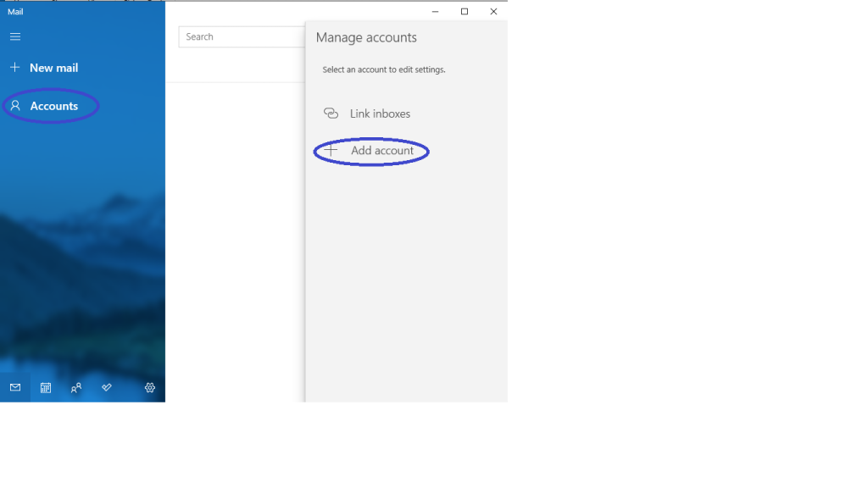Compose a message via New mail label
Screen dimensions: 868x488
pyautogui.click(x=53, y=68)
